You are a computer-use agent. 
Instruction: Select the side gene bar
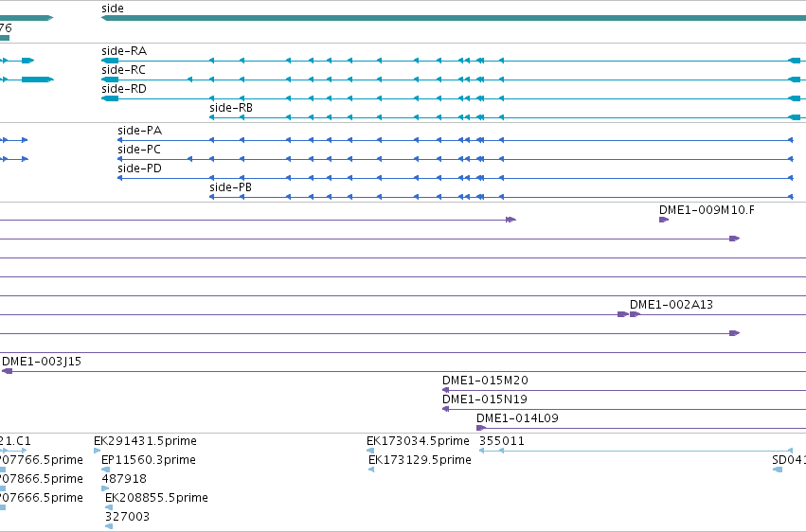[454, 18]
